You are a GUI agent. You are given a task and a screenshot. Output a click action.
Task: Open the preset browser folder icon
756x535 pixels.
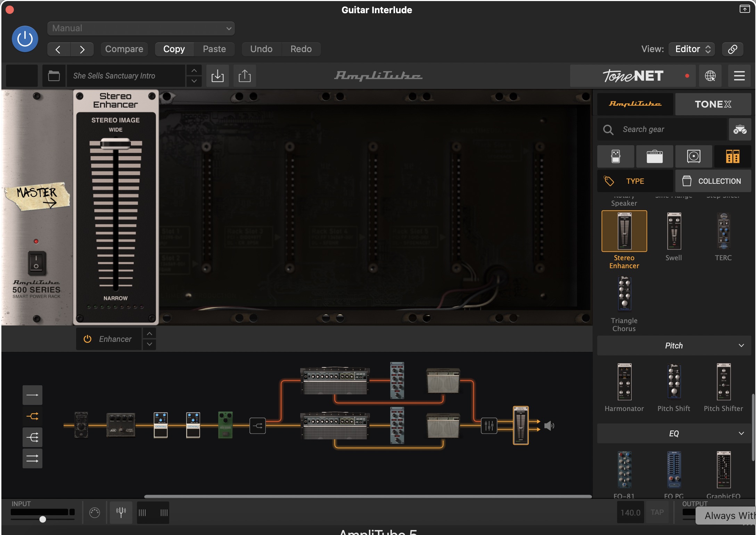coord(54,76)
